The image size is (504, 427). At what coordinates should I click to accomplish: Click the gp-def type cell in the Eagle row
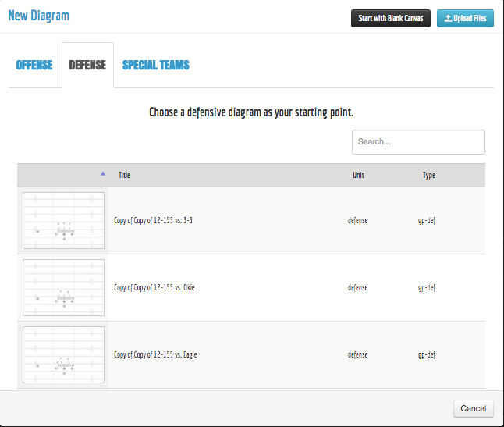click(x=427, y=355)
